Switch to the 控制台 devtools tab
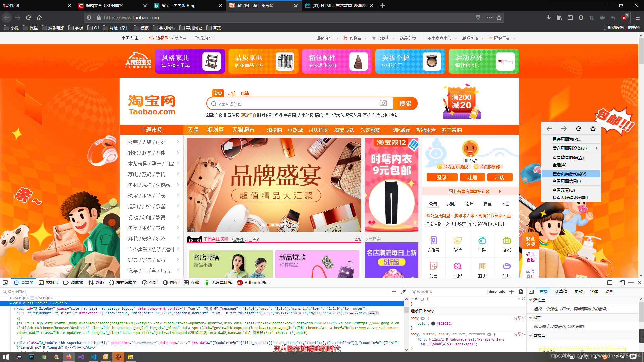This screenshot has height=362, width=644. (48, 283)
